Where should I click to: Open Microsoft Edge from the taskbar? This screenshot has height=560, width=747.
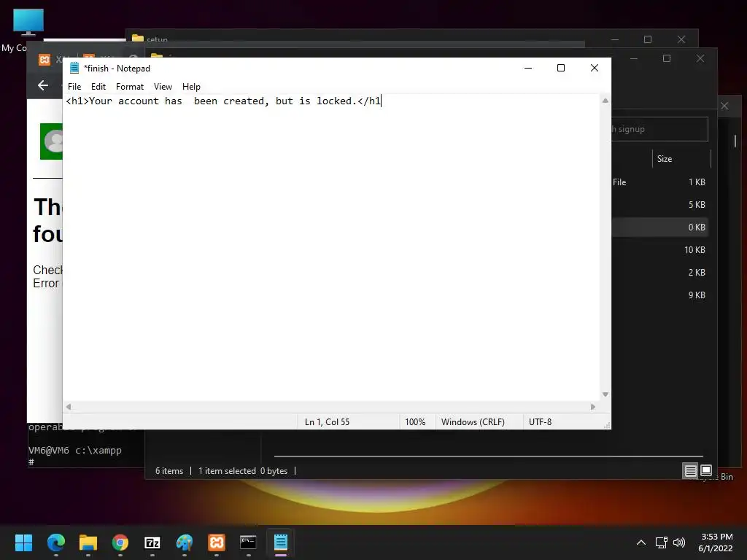click(x=55, y=542)
